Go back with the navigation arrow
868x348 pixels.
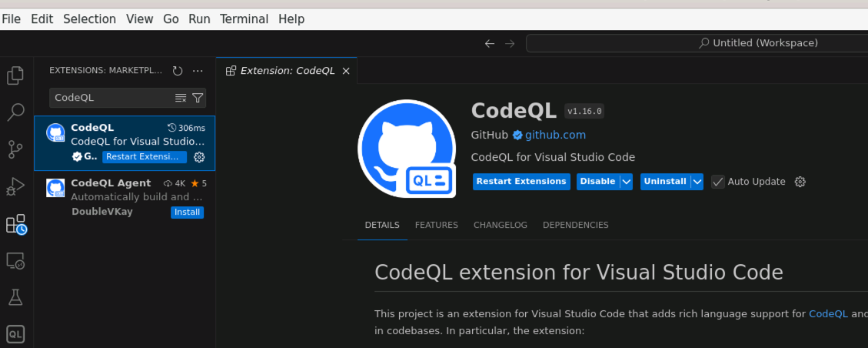[x=490, y=43]
